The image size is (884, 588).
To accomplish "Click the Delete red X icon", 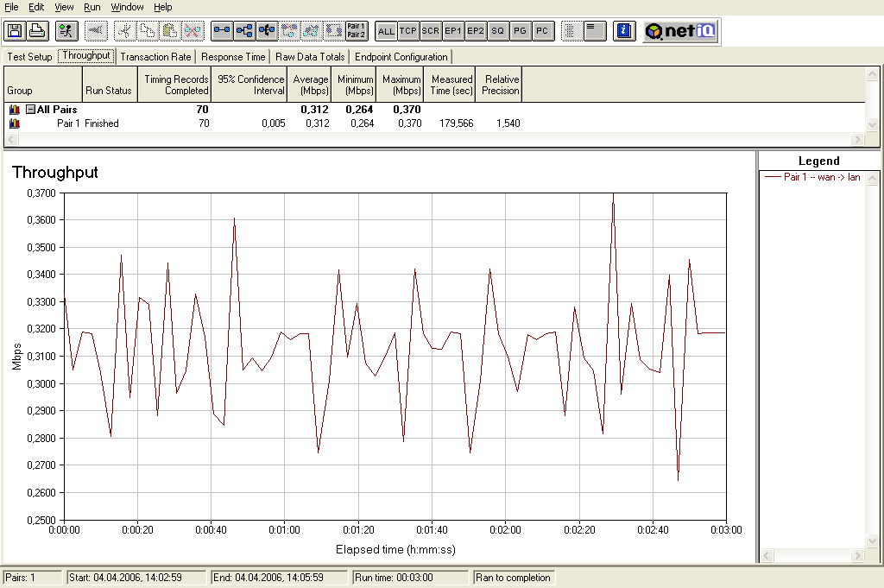I will (x=193, y=30).
